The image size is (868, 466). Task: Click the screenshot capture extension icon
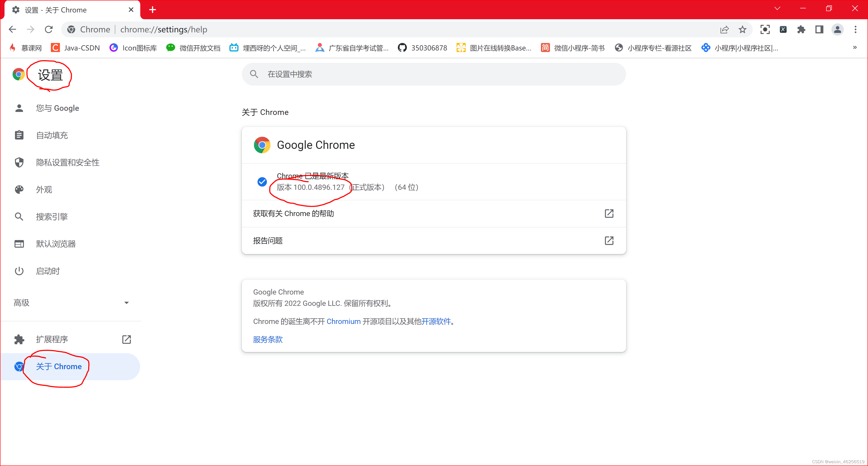765,29
